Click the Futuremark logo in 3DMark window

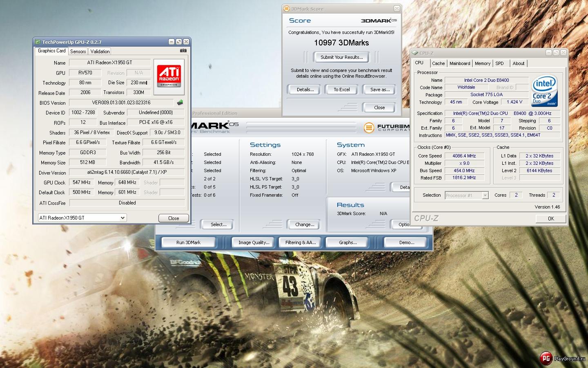[386, 128]
